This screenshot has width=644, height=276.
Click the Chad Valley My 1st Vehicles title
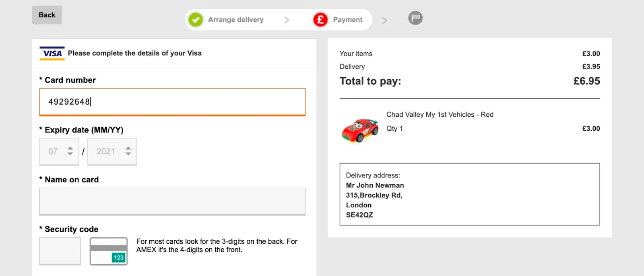click(440, 115)
